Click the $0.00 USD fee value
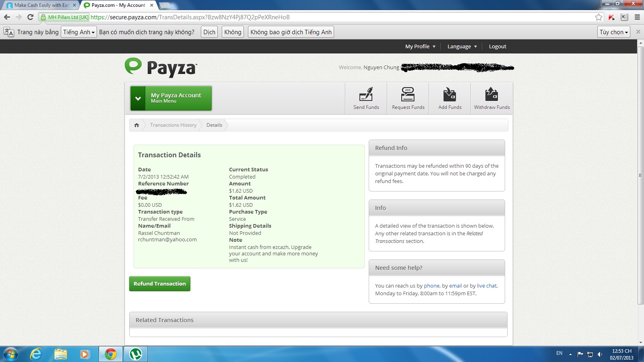Screen dimensions: 644x362 (x=150, y=205)
